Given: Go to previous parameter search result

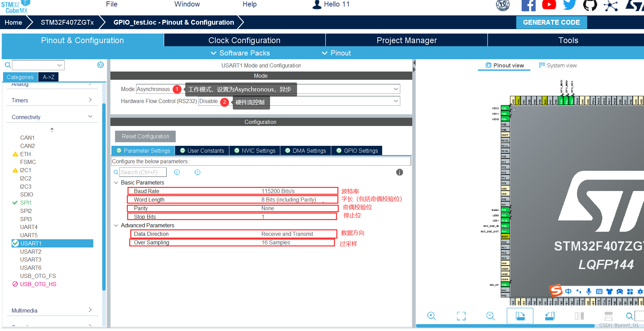Looking at the screenshot, I should click(177, 172).
